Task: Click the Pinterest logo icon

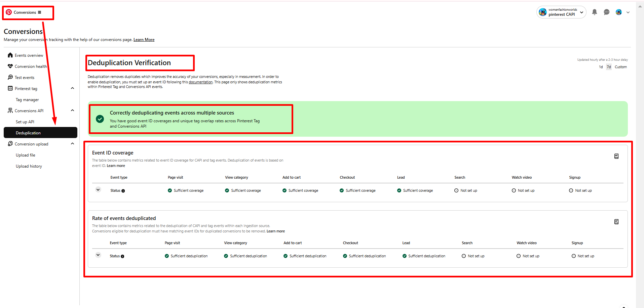Action: point(9,12)
